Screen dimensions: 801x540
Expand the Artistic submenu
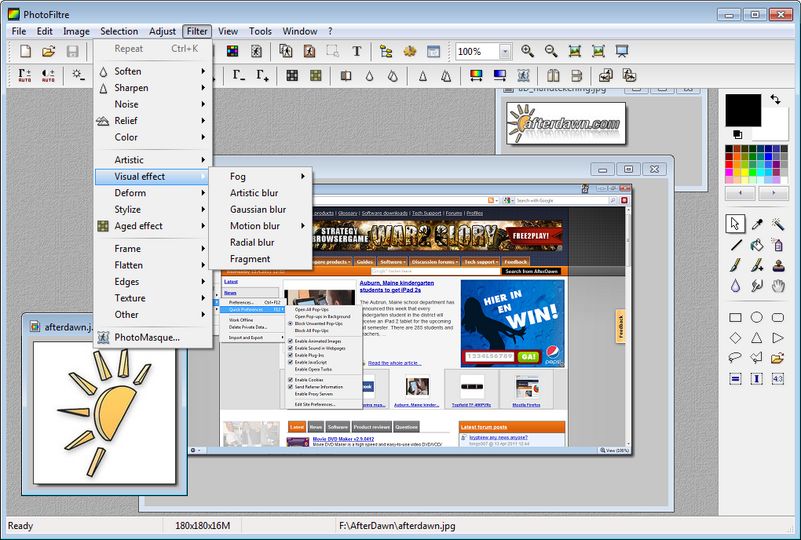tap(153, 160)
